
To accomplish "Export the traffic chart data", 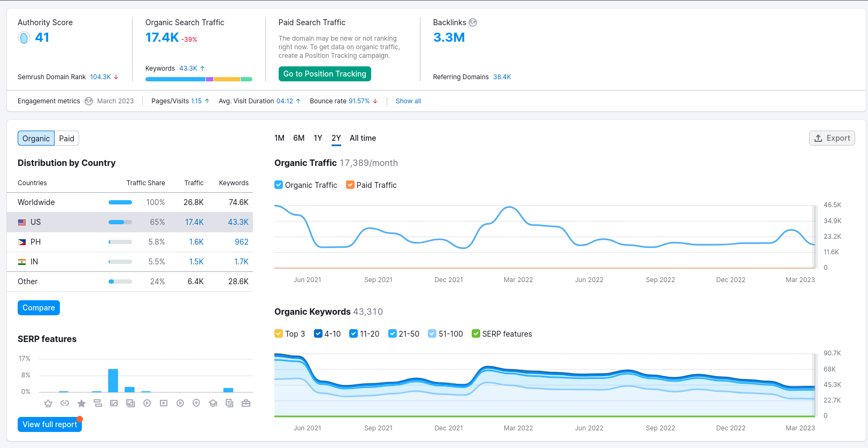I will click(x=832, y=138).
